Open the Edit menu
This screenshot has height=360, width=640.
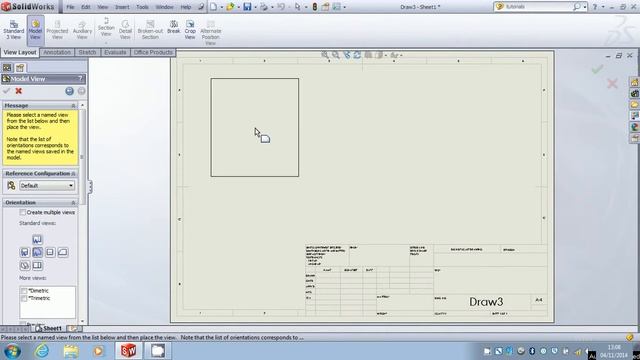[86, 7]
